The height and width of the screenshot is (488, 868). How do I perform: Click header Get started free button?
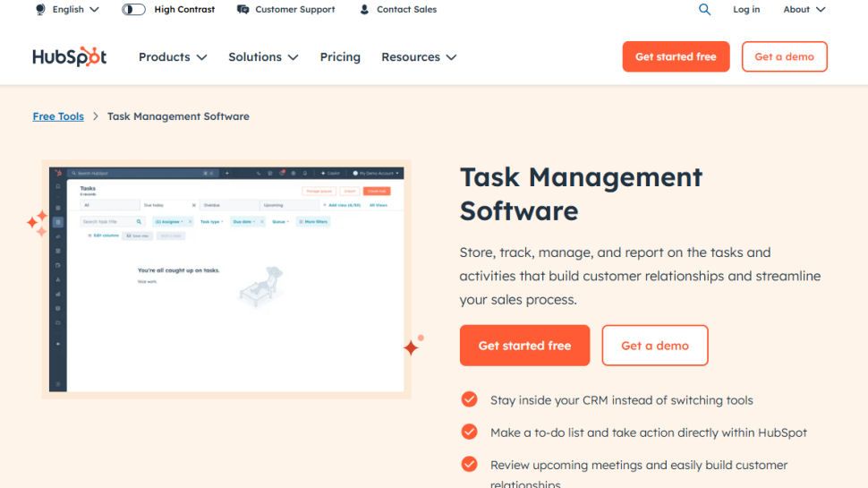pos(676,56)
